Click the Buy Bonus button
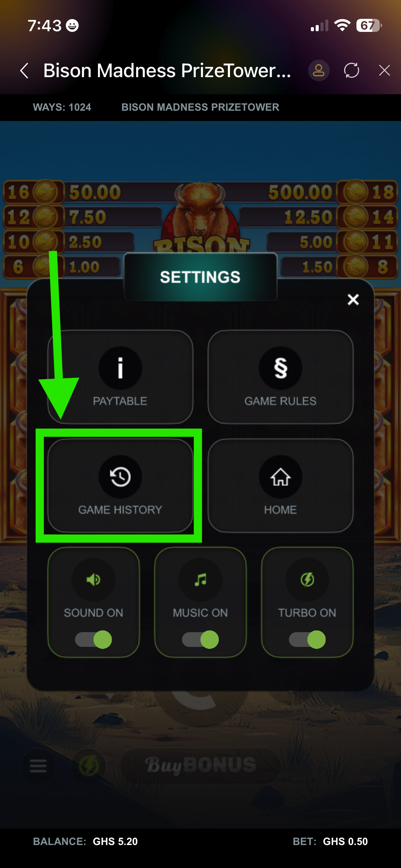This screenshot has width=401, height=868. click(x=200, y=765)
